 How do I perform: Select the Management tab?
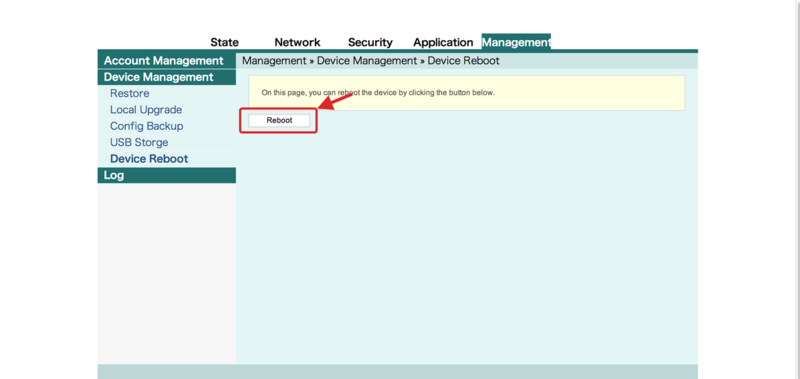516,42
